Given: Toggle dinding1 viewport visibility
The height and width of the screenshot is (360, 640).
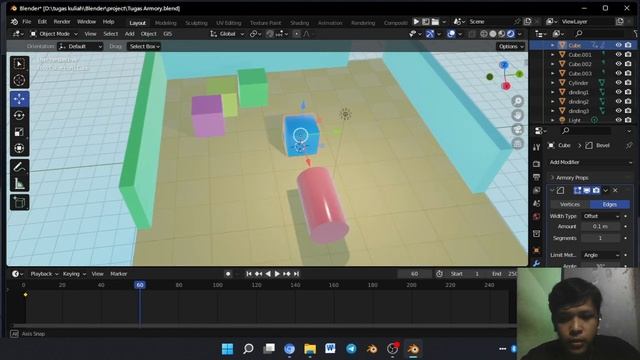Looking at the screenshot, I should [618, 92].
